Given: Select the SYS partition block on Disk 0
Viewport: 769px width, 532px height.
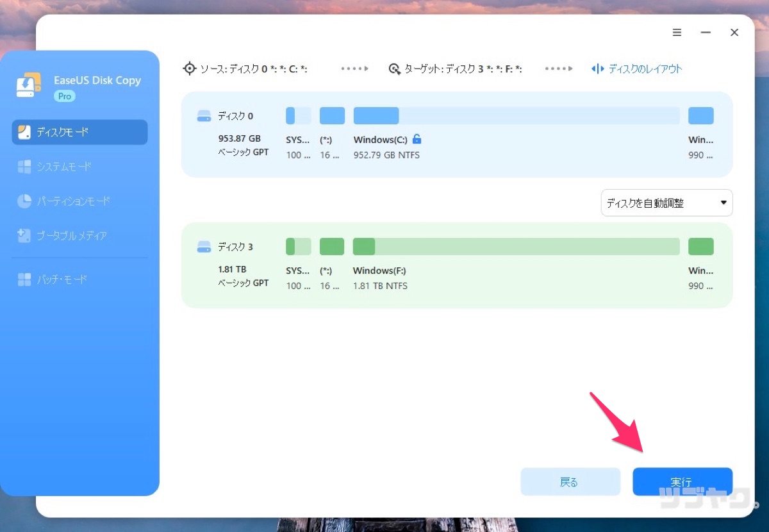Looking at the screenshot, I should [298, 116].
